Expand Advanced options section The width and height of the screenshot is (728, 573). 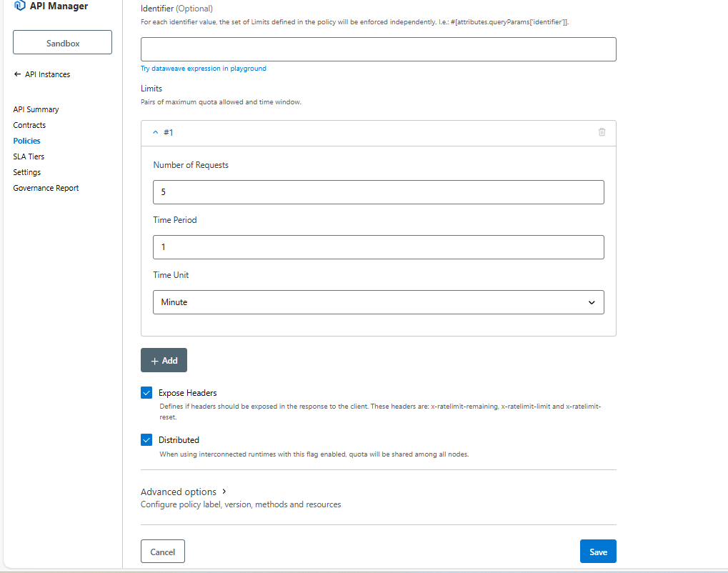coord(184,492)
